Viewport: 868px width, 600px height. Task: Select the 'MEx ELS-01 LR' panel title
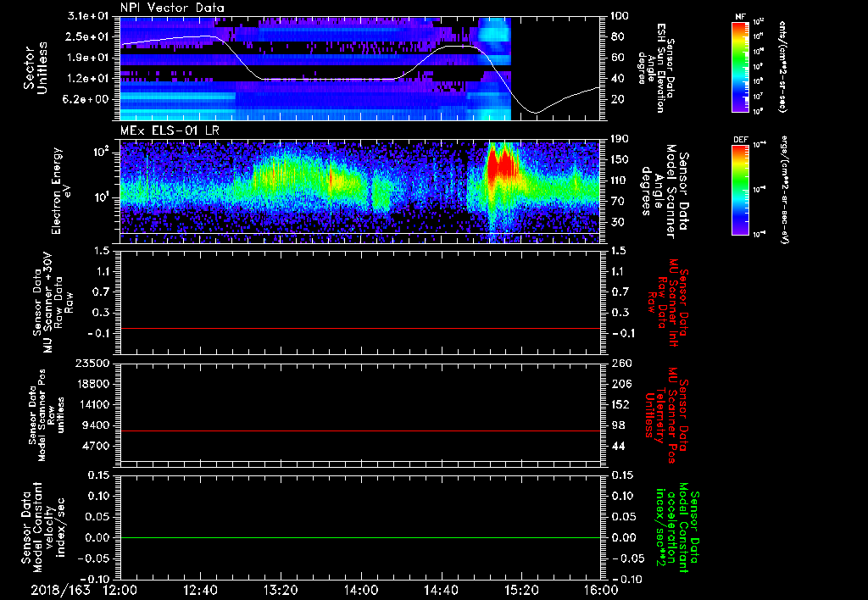coord(169,131)
